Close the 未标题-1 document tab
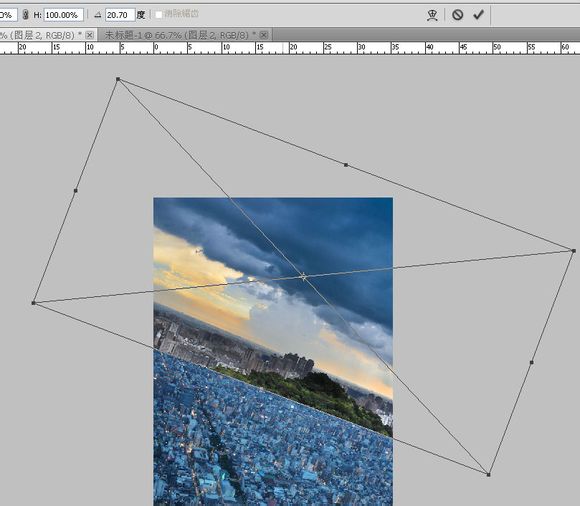Viewport: 580px width, 506px height. (263, 35)
